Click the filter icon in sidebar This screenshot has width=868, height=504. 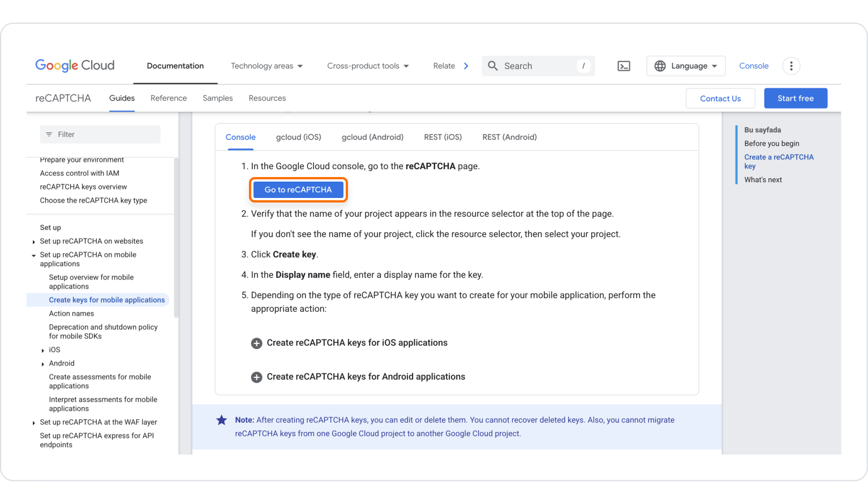click(49, 135)
